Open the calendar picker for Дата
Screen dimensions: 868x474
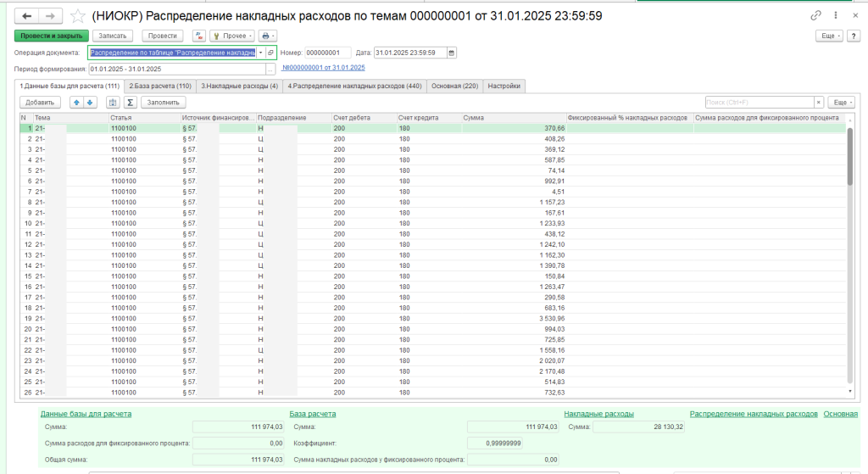[451, 53]
